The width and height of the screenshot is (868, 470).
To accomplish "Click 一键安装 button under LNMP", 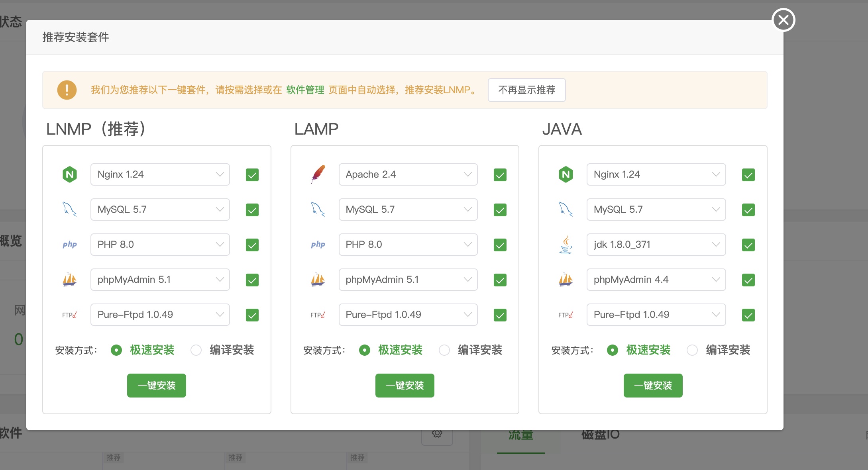I will pyautogui.click(x=156, y=385).
